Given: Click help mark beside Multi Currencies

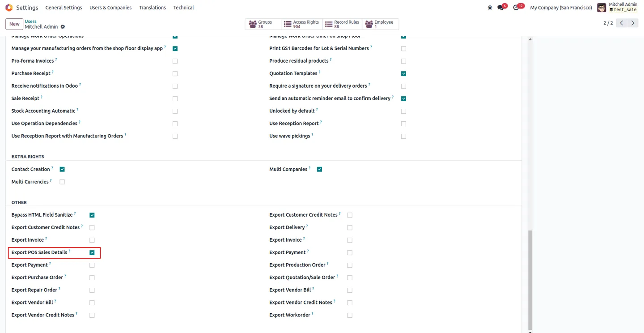Looking at the screenshot, I should [x=51, y=180].
